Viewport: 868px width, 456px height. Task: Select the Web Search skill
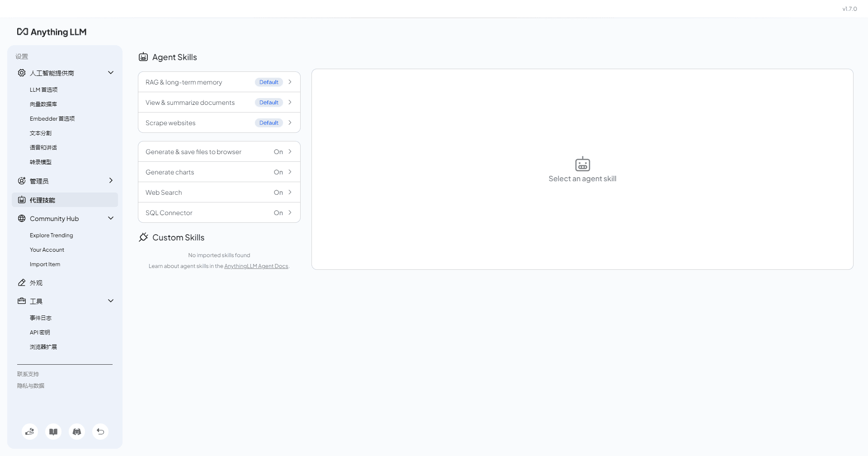[x=219, y=192]
